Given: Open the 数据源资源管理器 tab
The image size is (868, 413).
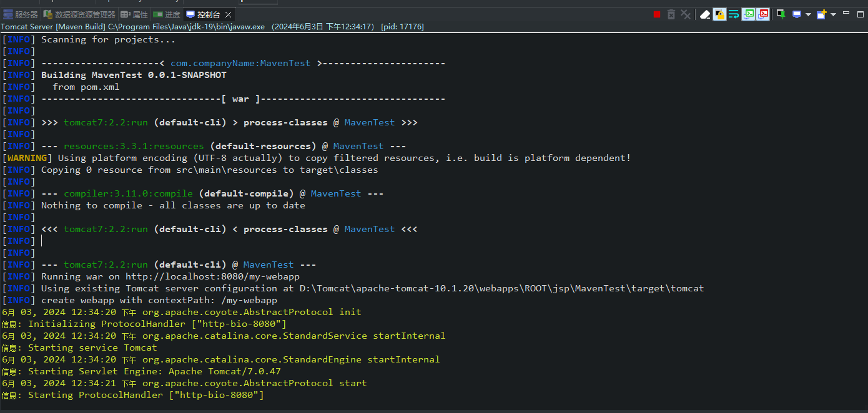Looking at the screenshot, I should 80,14.
